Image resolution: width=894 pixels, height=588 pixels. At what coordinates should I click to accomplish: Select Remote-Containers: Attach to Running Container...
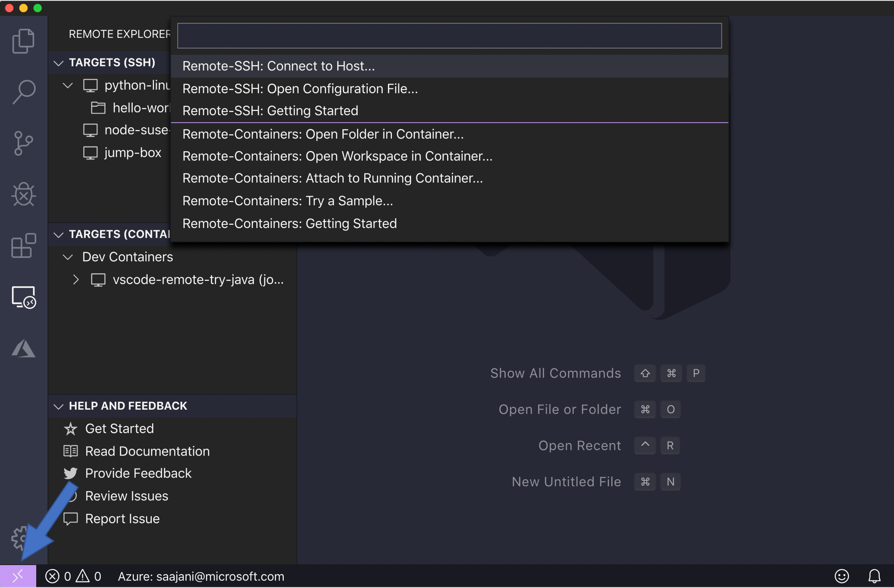[332, 178]
